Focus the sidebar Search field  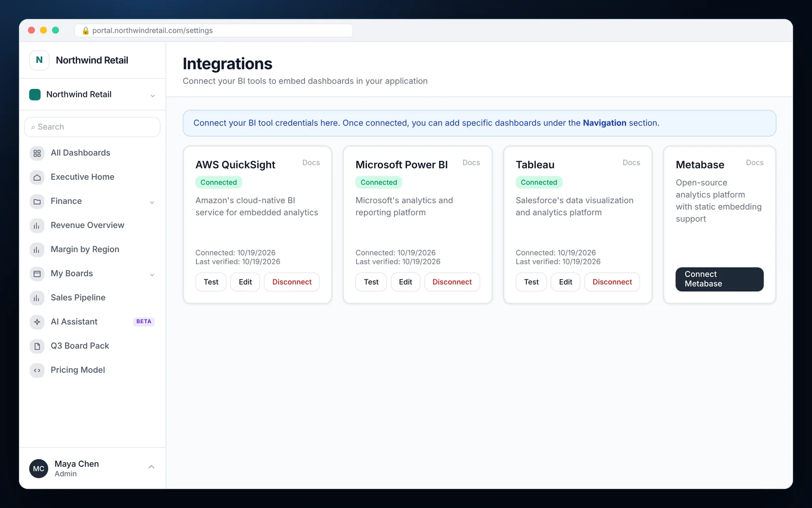(x=92, y=127)
